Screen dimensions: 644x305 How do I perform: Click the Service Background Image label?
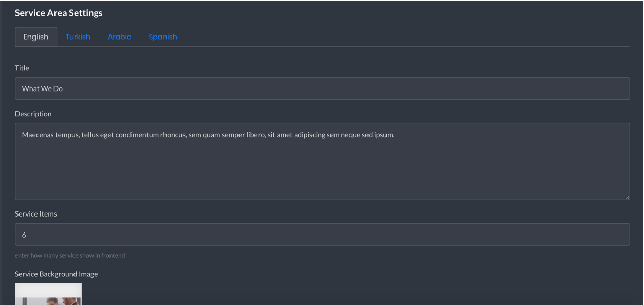57,274
